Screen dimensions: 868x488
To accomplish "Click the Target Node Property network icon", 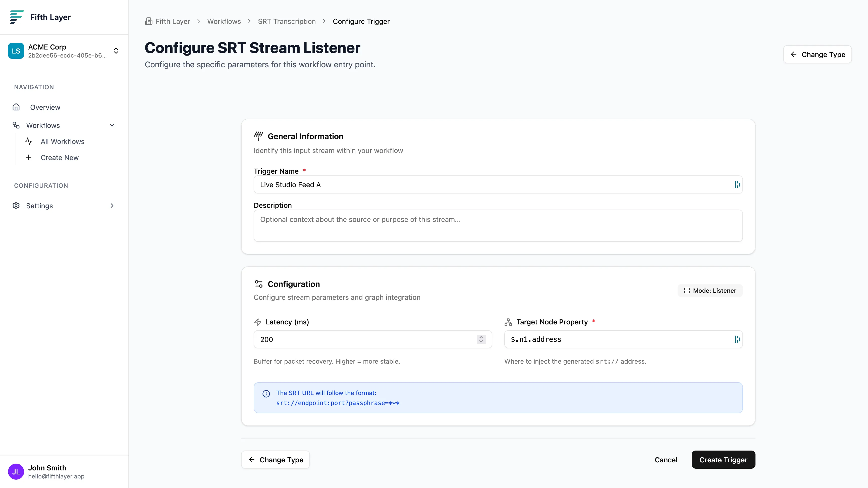I will tap(508, 322).
